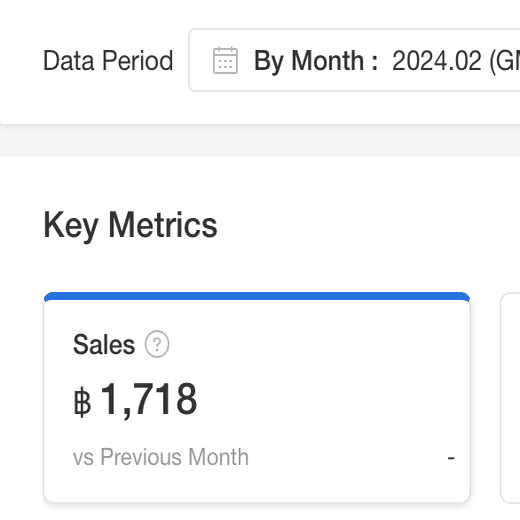Click the calendar icon in Data Period
The width and height of the screenshot is (520, 520).
(x=225, y=60)
